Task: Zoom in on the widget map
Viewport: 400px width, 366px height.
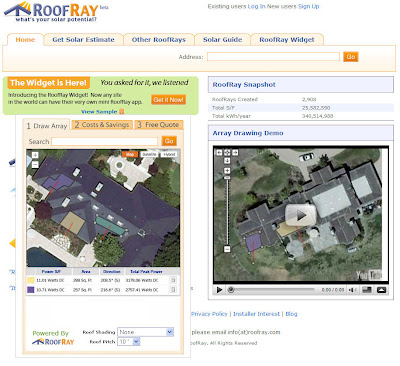Action: click(35, 155)
